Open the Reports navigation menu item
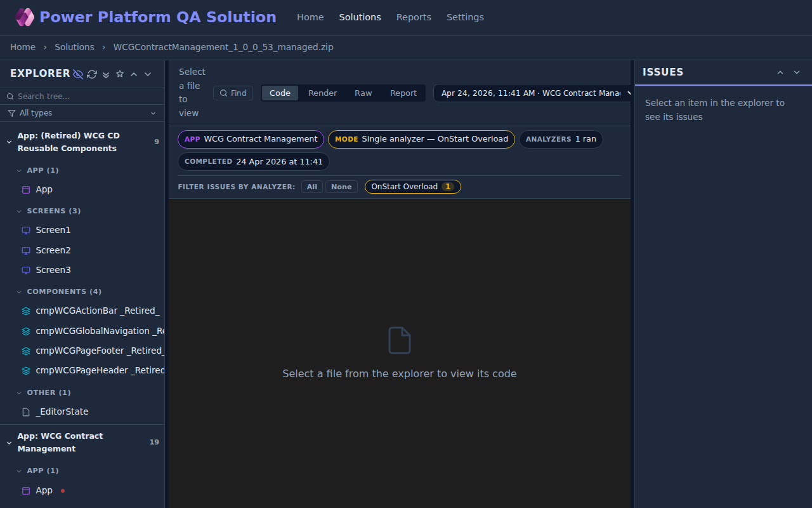The height and width of the screenshot is (508, 812). click(414, 17)
